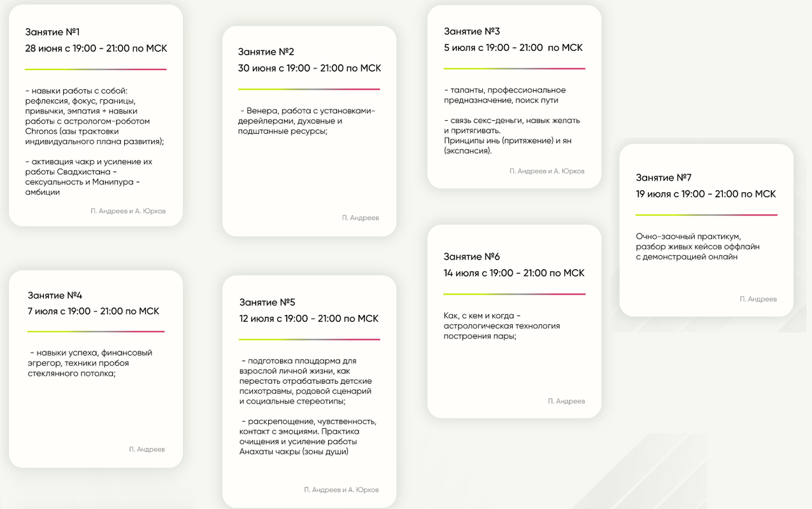
Task: Click the "Занятие №5" heading
Action: (267, 302)
